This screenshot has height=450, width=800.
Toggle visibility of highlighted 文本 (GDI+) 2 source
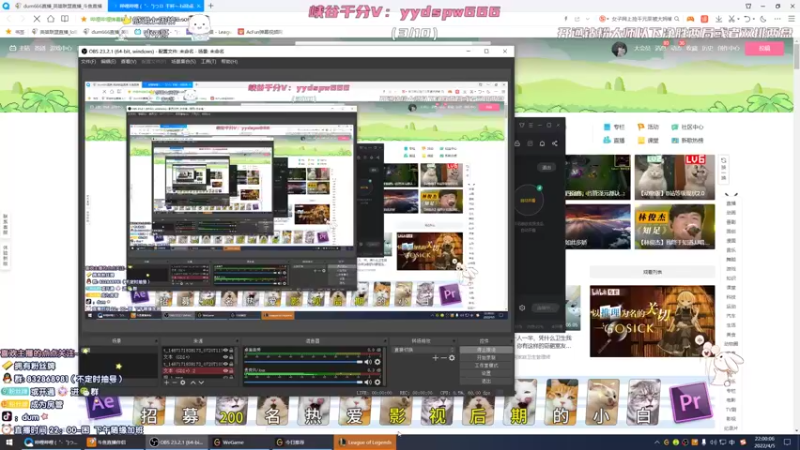pyautogui.click(x=226, y=371)
